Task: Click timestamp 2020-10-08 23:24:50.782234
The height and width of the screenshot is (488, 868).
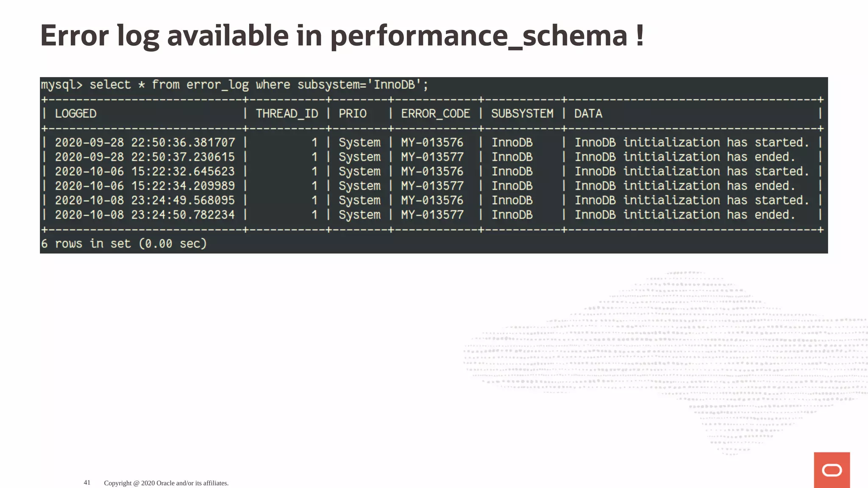Action: click(145, 215)
